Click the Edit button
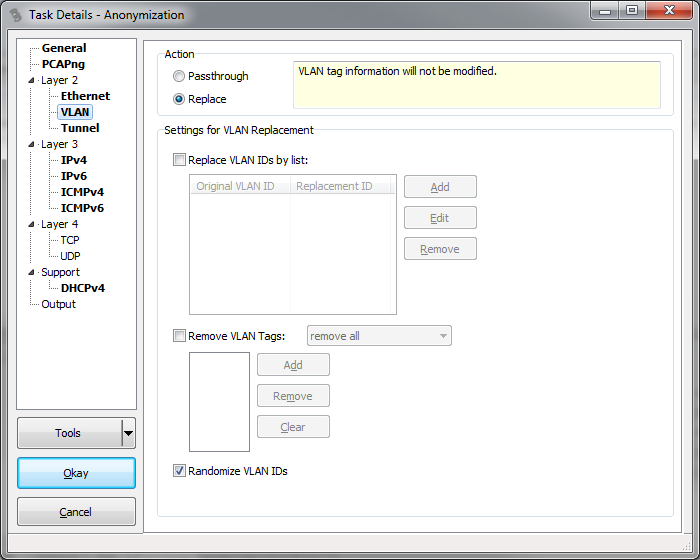 click(440, 218)
